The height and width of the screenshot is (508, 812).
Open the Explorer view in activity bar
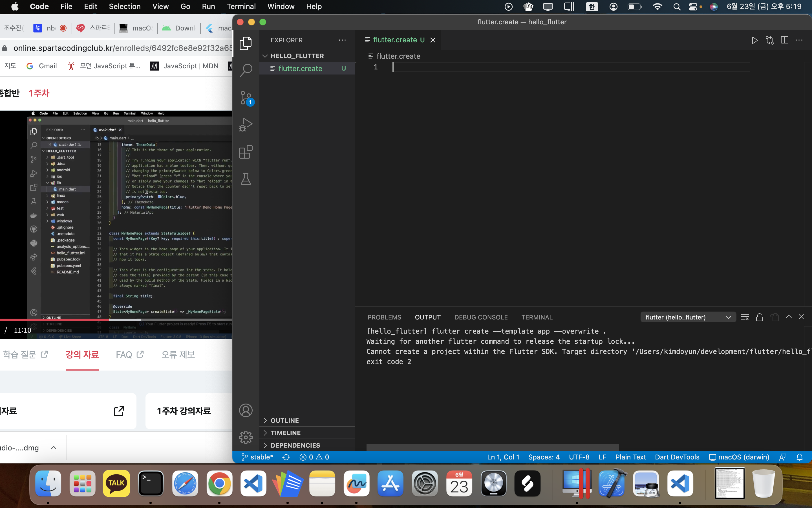click(x=246, y=43)
